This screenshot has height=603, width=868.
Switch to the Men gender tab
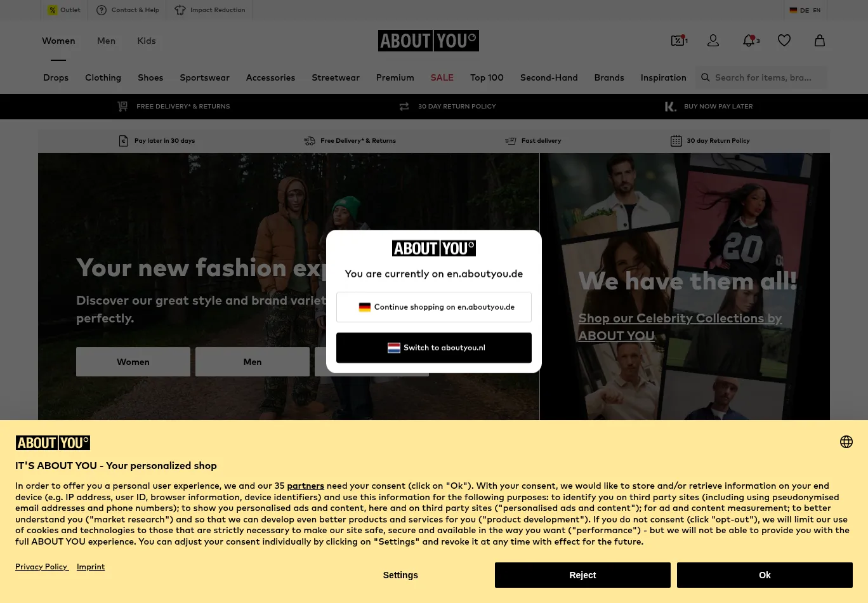pos(106,41)
